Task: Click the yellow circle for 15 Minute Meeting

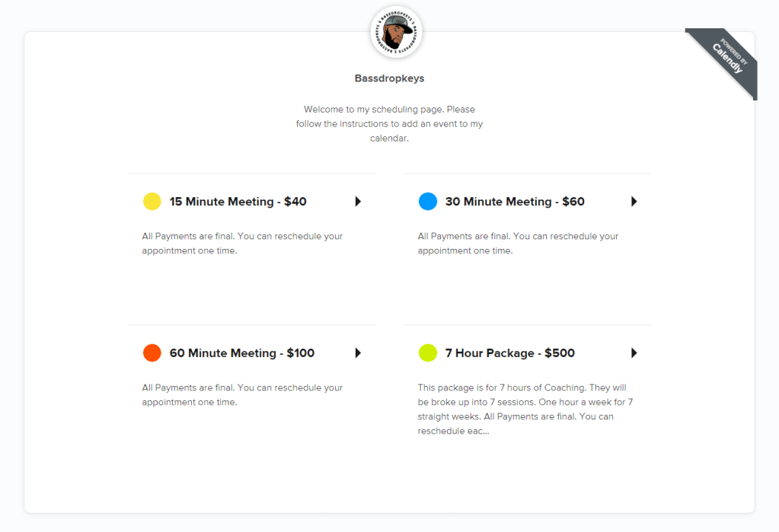Action: tap(152, 202)
